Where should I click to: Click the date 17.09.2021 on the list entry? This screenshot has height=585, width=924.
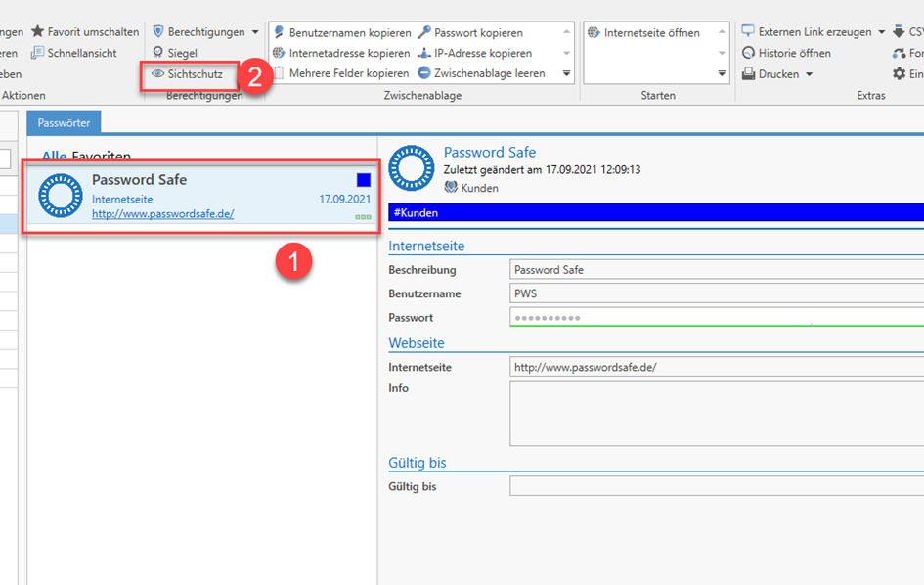345,199
